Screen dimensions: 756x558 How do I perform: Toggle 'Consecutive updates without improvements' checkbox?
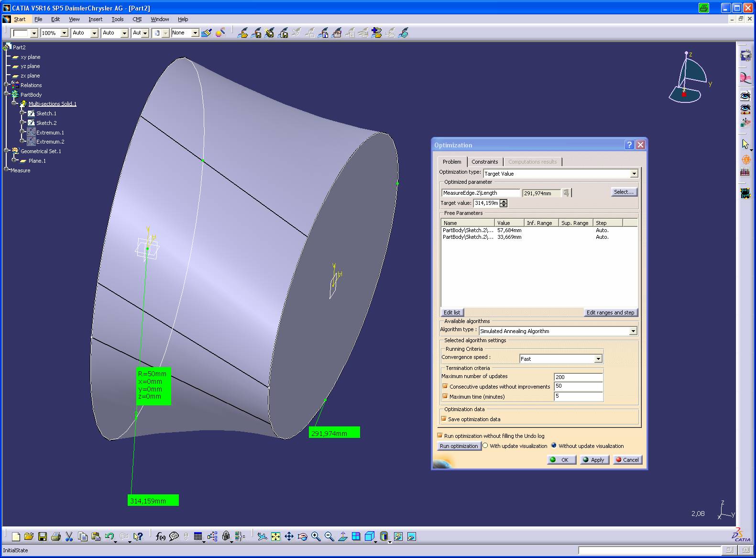coord(445,386)
